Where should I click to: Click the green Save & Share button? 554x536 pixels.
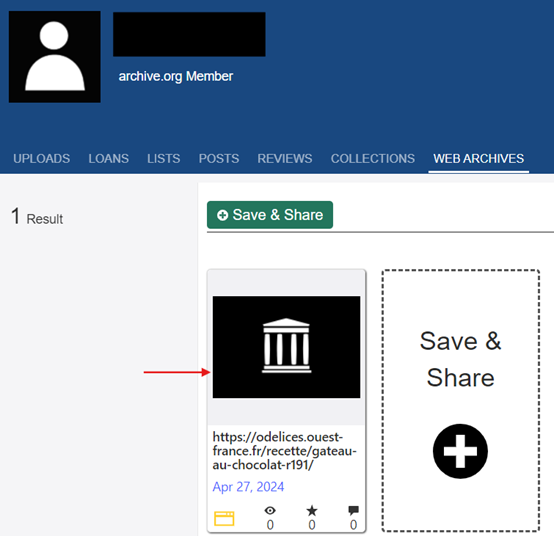click(270, 215)
